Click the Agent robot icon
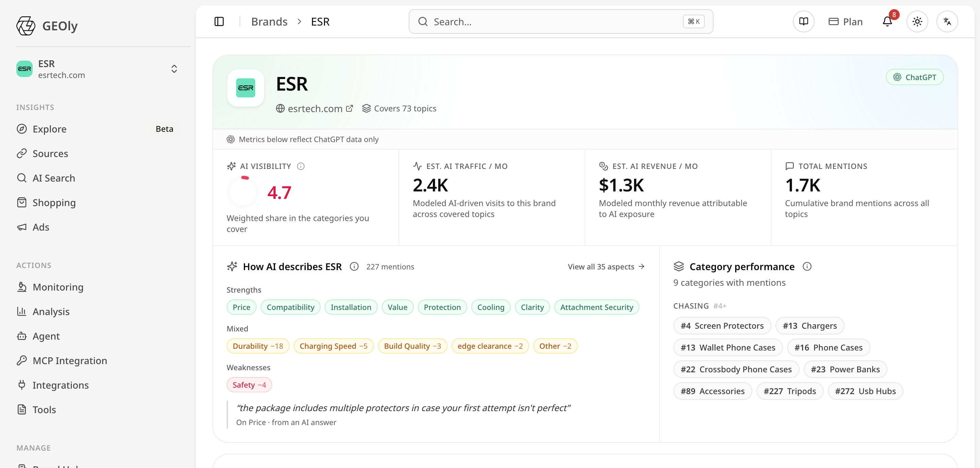This screenshot has height=468, width=980. [22, 336]
